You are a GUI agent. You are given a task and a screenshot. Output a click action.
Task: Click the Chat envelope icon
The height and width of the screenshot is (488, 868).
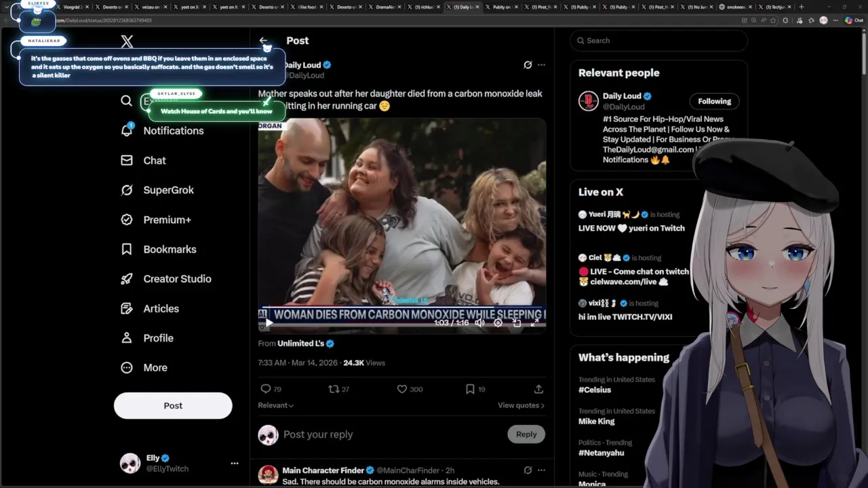pyautogui.click(x=126, y=161)
